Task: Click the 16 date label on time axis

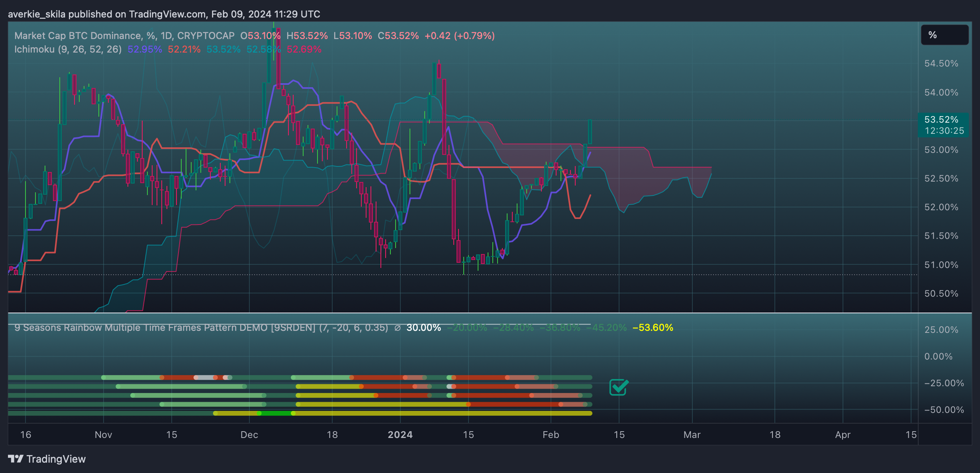Action: point(25,434)
